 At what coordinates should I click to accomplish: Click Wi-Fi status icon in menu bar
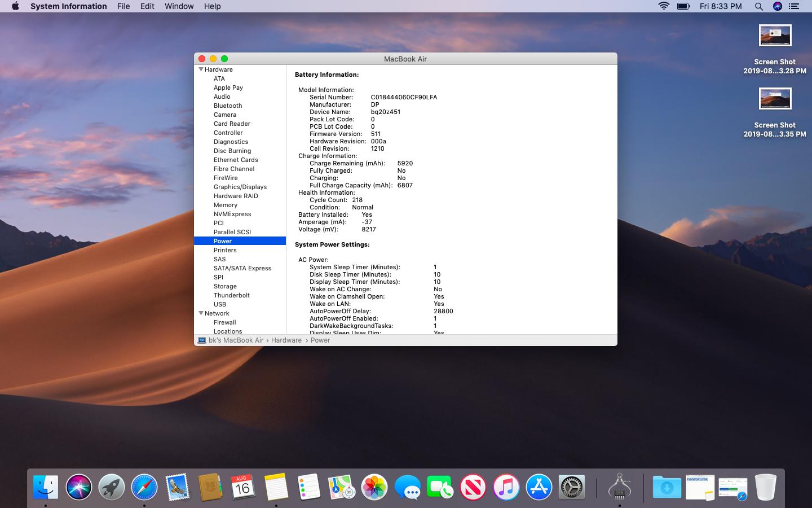[664, 6]
